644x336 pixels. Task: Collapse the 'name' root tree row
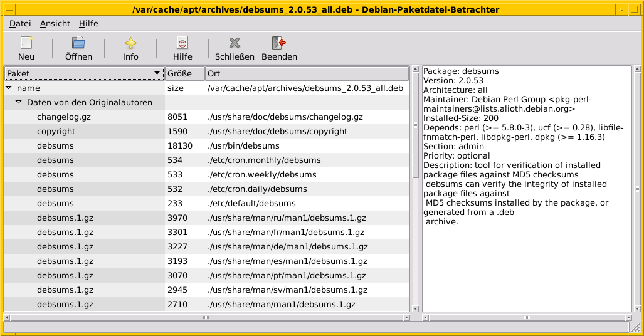(x=9, y=88)
